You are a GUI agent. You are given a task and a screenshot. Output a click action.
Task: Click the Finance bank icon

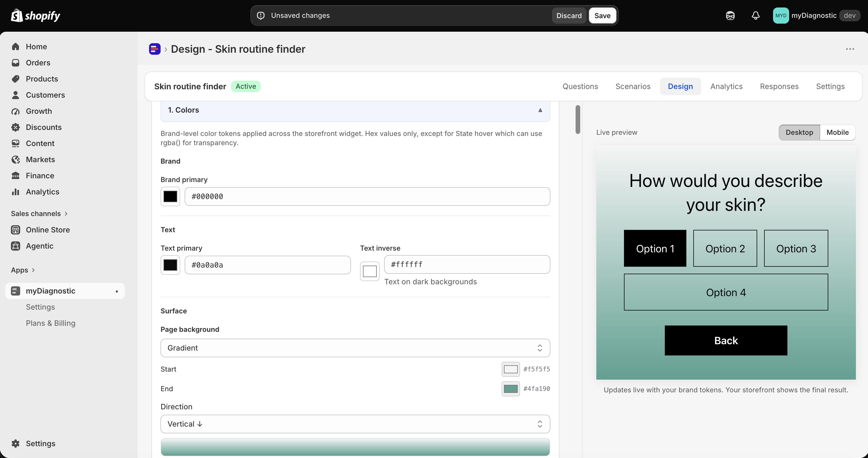coord(16,176)
